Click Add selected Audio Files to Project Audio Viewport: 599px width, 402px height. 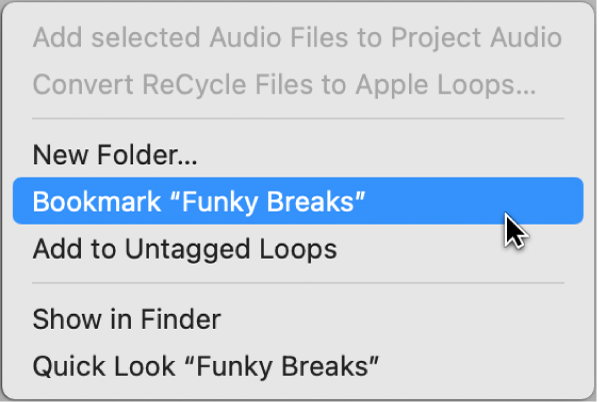point(298,37)
